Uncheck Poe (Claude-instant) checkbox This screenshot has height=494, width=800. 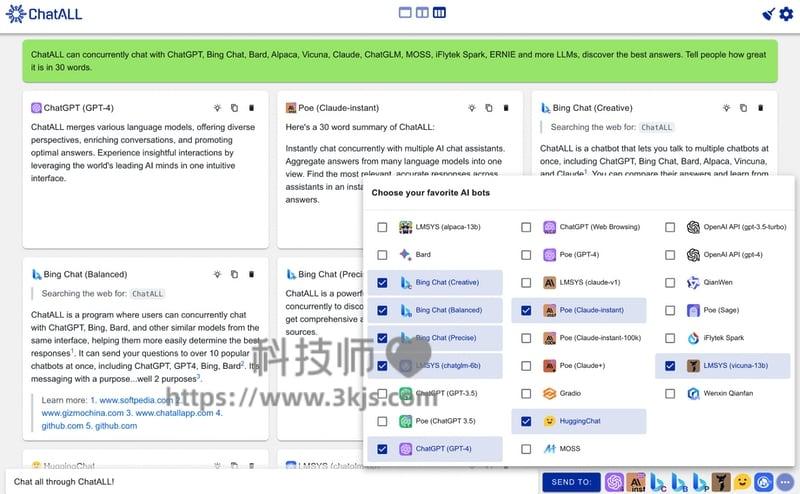[x=526, y=310]
